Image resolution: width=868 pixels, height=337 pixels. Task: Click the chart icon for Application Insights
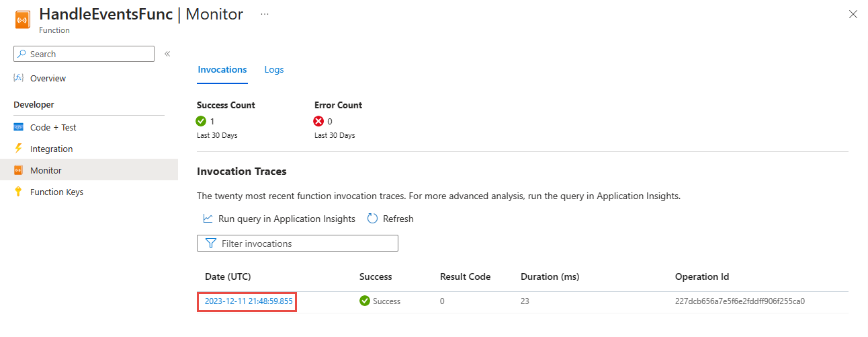pyautogui.click(x=208, y=219)
